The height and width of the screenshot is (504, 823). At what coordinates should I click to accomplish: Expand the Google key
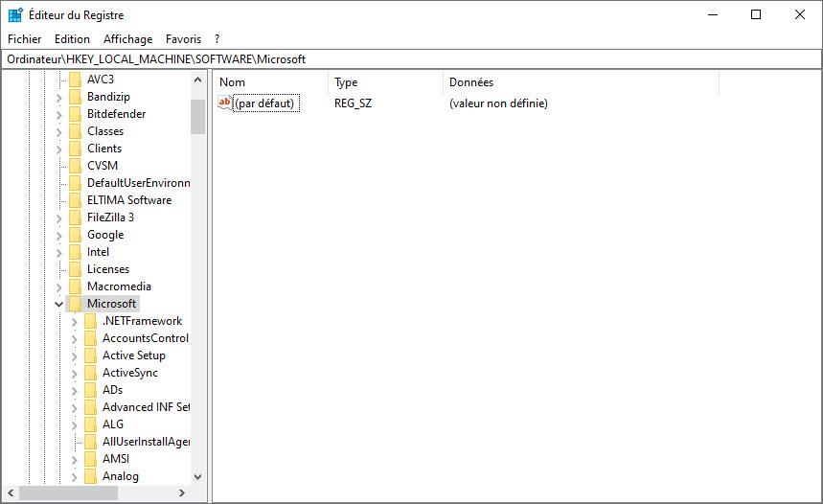click(x=58, y=236)
